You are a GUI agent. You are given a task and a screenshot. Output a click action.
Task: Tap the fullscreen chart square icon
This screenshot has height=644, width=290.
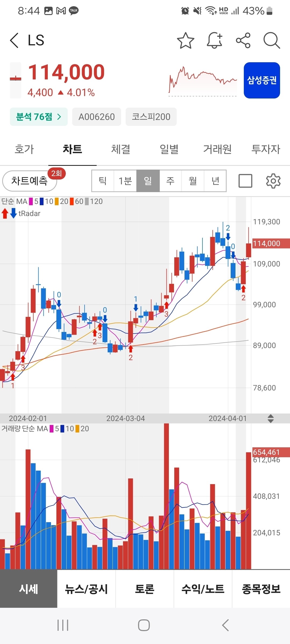245,181
